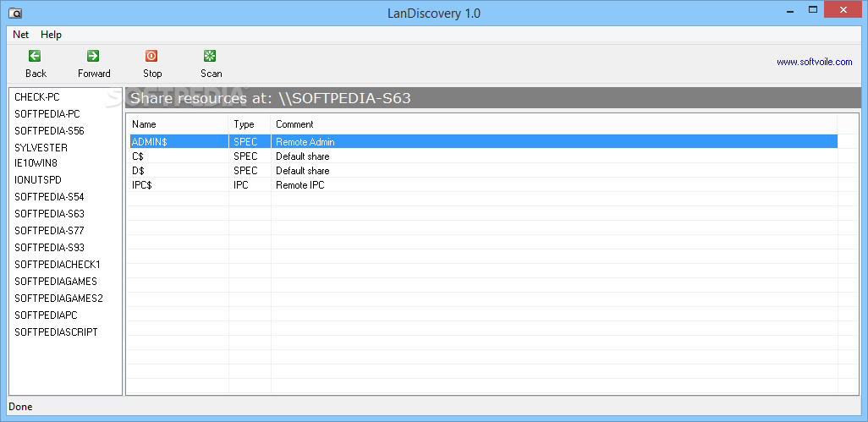Viewport: 868px width, 422px height.
Task: Minimize the LanDiscovery window
Action: coord(788,9)
